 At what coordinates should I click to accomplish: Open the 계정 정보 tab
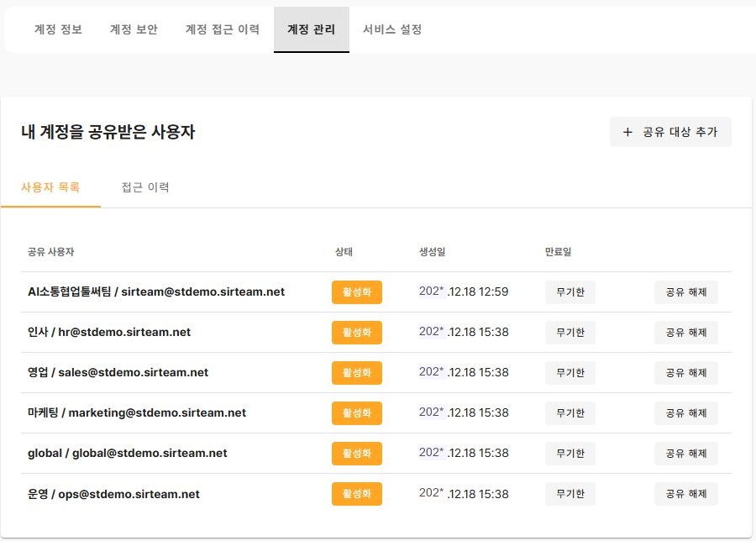58,29
